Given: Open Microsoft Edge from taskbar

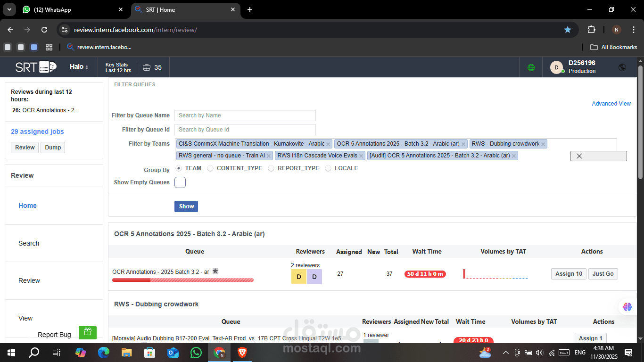Looking at the screenshot, I should (104, 352).
